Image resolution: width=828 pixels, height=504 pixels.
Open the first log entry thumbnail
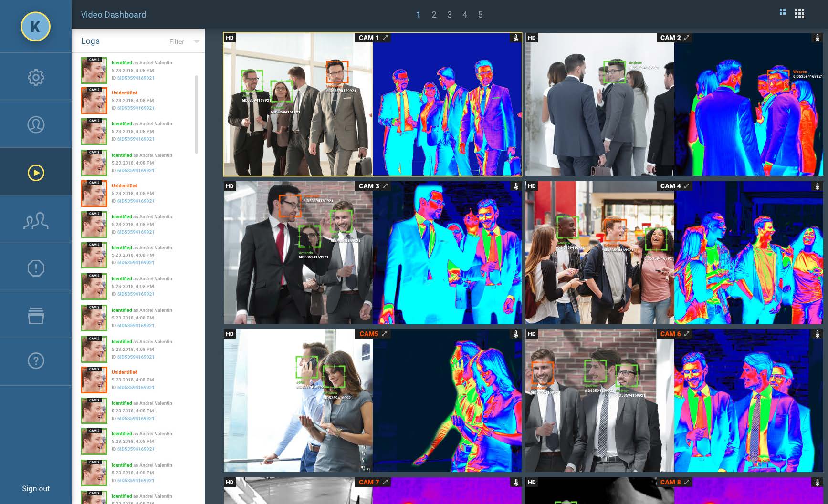coord(94,70)
